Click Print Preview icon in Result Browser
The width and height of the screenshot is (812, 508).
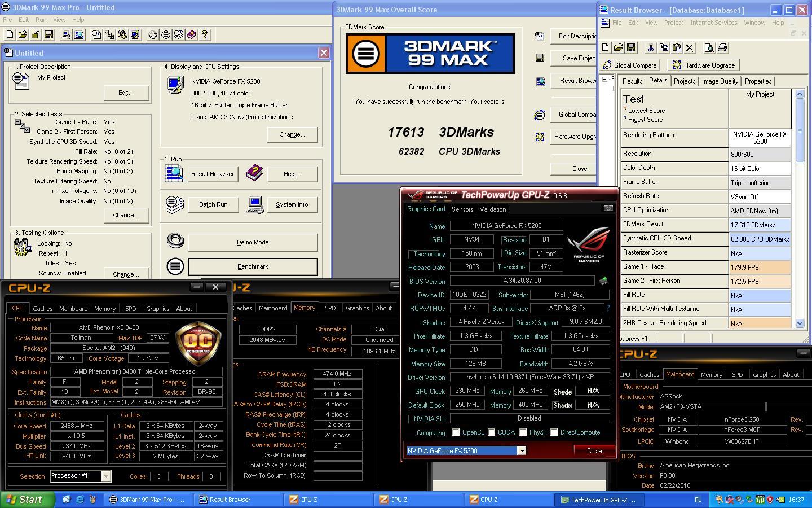(709, 47)
